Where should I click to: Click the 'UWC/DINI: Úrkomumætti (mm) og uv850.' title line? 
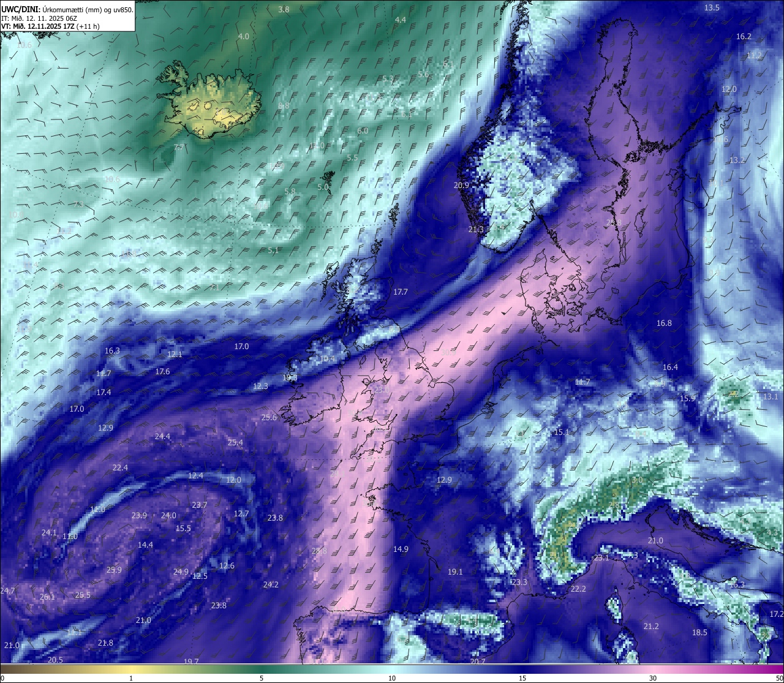pos(67,9)
